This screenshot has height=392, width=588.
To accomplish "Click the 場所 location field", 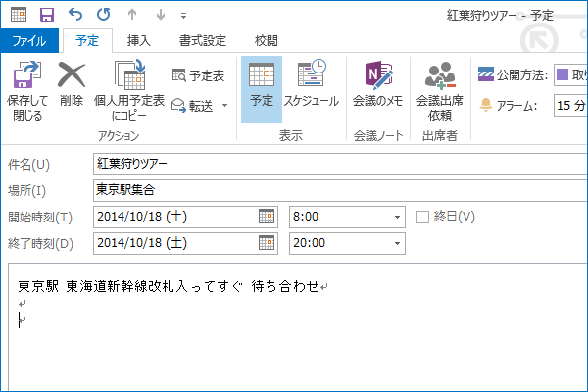I will click(340, 190).
